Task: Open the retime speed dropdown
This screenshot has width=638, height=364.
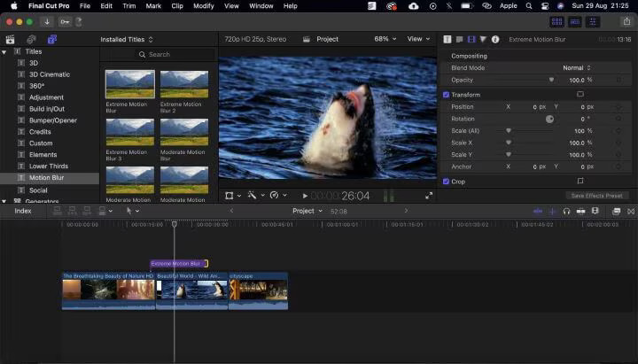Action: (284, 196)
